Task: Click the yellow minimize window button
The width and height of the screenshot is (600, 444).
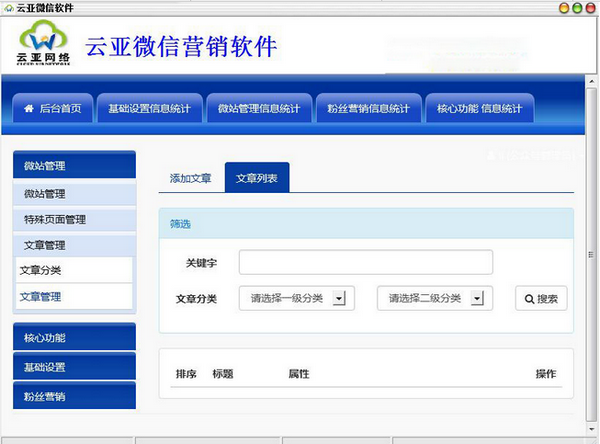Action: pos(564,8)
